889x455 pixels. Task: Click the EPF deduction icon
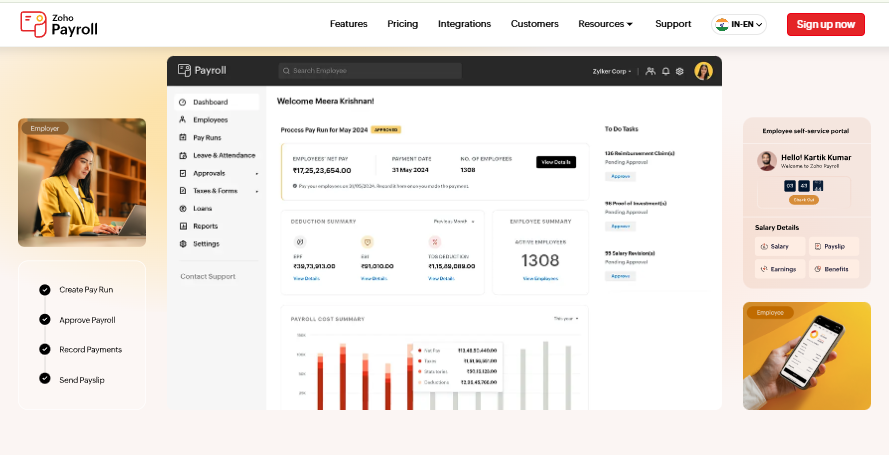click(x=300, y=242)
